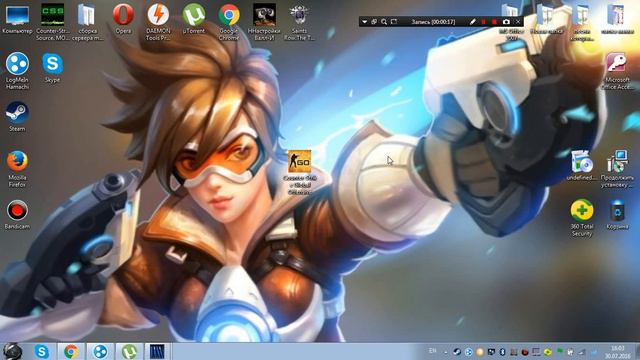Click the window-select icon in recording bar
The height and width of the screenshot is (360, 640).
tap(374, 22)
